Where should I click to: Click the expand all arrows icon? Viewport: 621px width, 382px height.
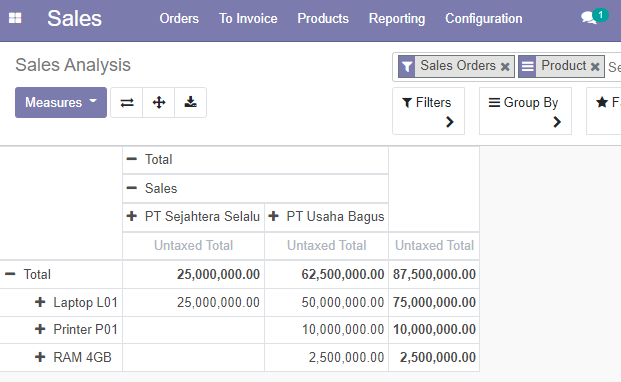point(159,103)
